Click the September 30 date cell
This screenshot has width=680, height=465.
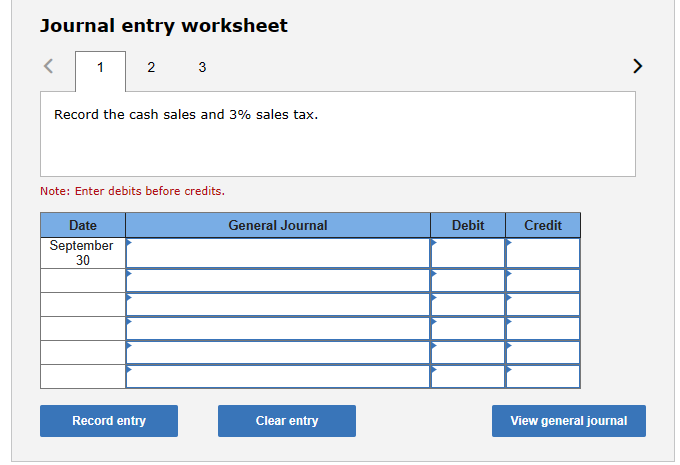tap(83, 253)
